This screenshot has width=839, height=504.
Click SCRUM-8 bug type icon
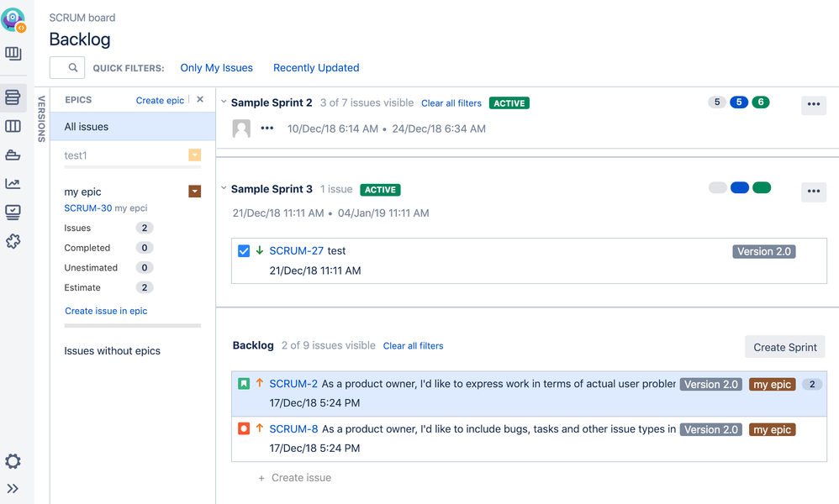pos(244,428)
